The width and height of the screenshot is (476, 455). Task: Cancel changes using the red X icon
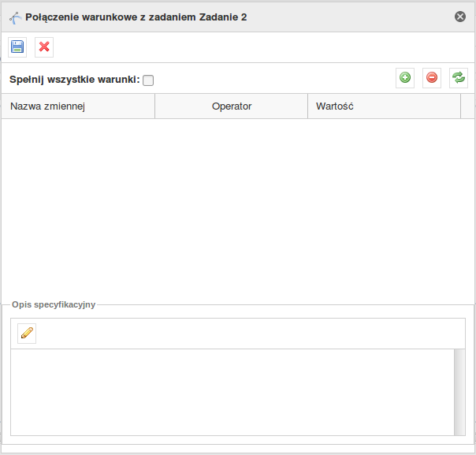[x=44, y=47]
